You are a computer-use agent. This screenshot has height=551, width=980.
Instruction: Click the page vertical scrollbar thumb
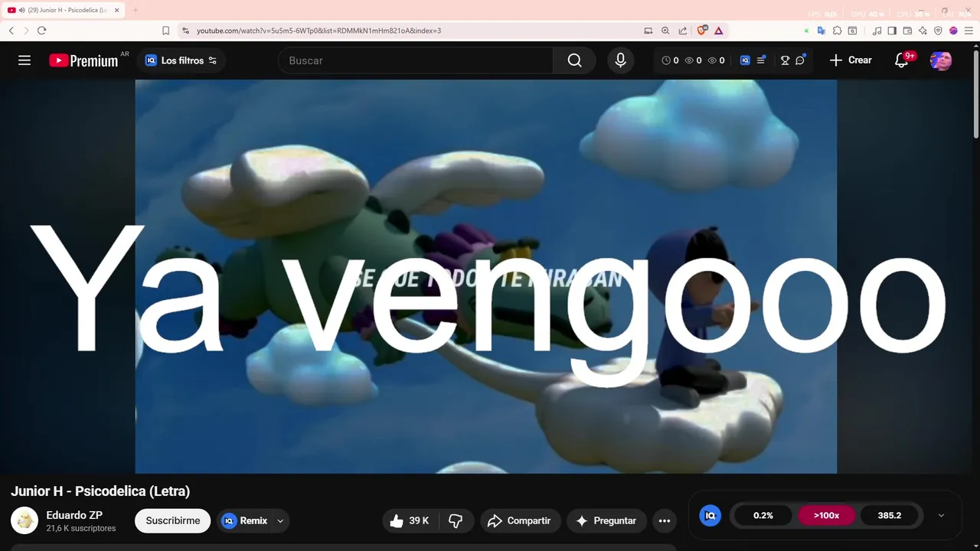(x=976, y=93)
